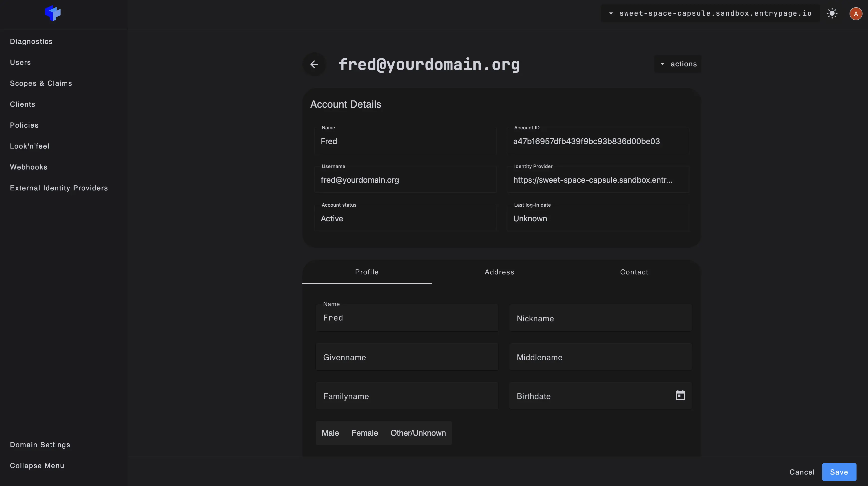
Task: Toggle the light/dark theme sun icon
Action: point(832,13)
